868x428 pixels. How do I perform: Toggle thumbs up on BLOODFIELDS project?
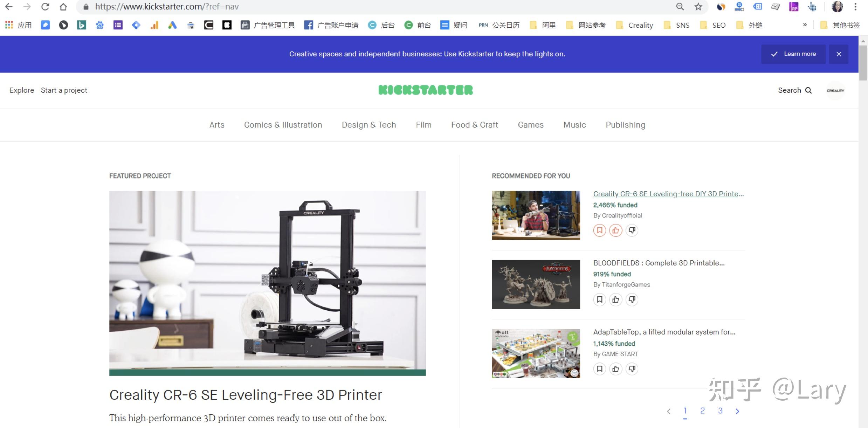(x=615, y=299)
